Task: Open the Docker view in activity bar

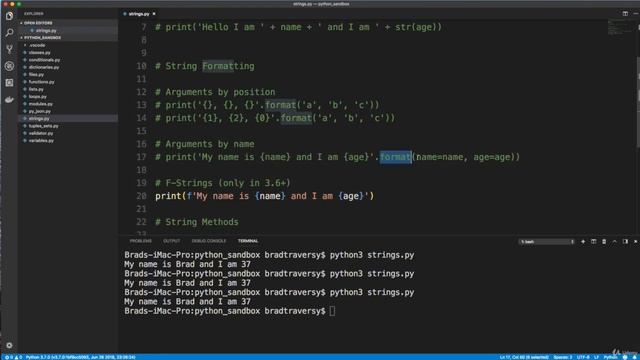Action: point(9,100)
